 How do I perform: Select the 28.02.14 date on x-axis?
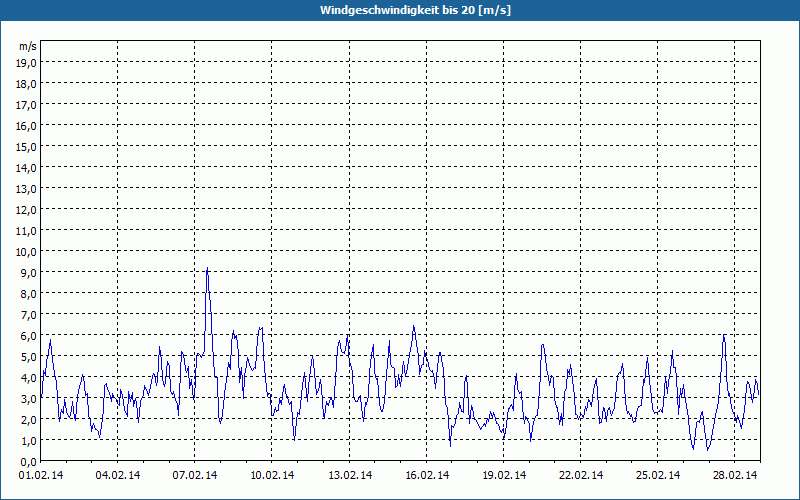pyautogui.click(x=735, y=476)
